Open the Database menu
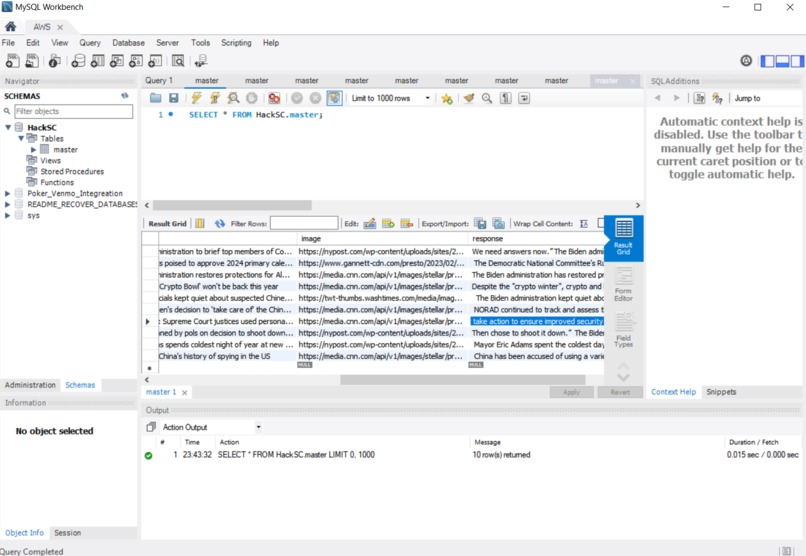The width and height of the screenshot is (806, 556). (129, 43)
